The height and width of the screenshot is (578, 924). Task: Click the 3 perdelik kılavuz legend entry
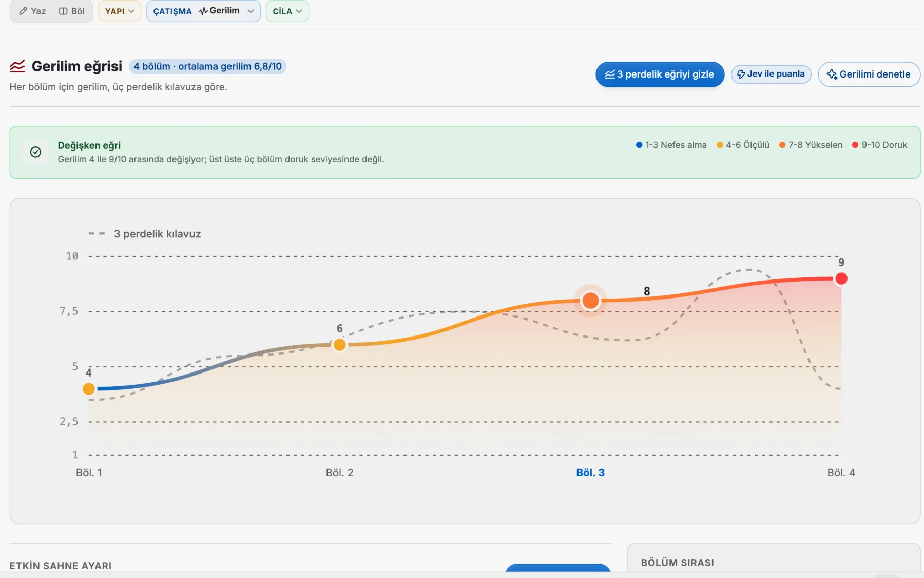[145, 234]
